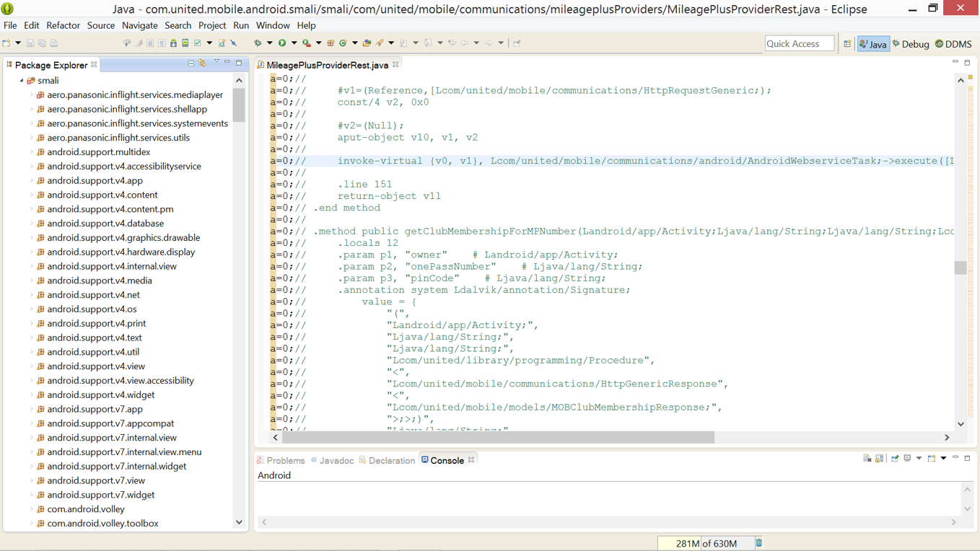The width and height of the screenshot is (980, 551).
Task: Open the Edit menu
Action: 32,25
